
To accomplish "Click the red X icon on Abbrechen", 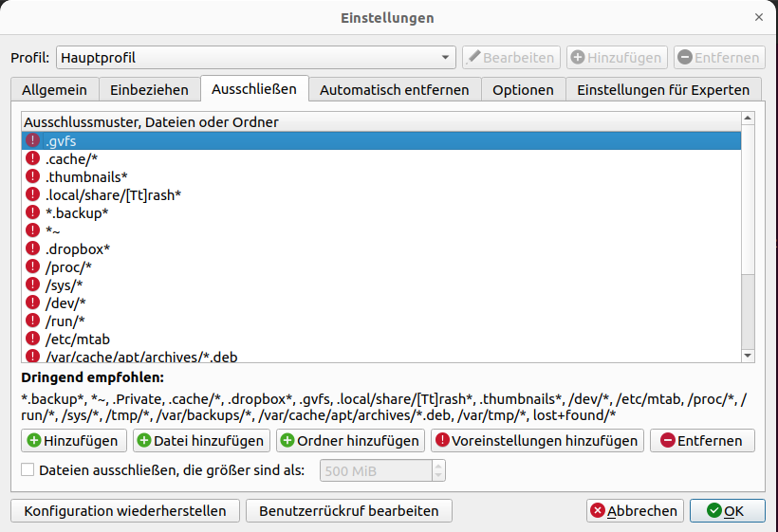I will (598, 511).
